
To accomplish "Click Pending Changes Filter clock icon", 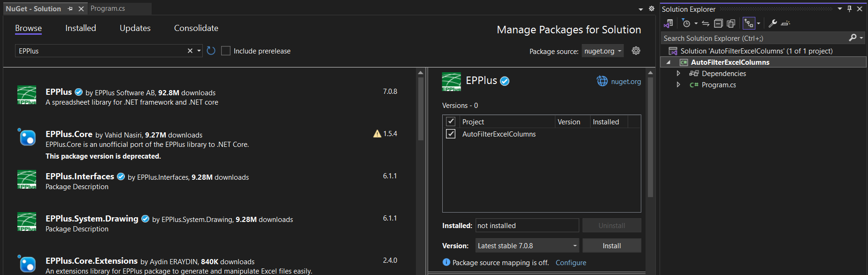I will pyautogui.click(x=686, y=23).
